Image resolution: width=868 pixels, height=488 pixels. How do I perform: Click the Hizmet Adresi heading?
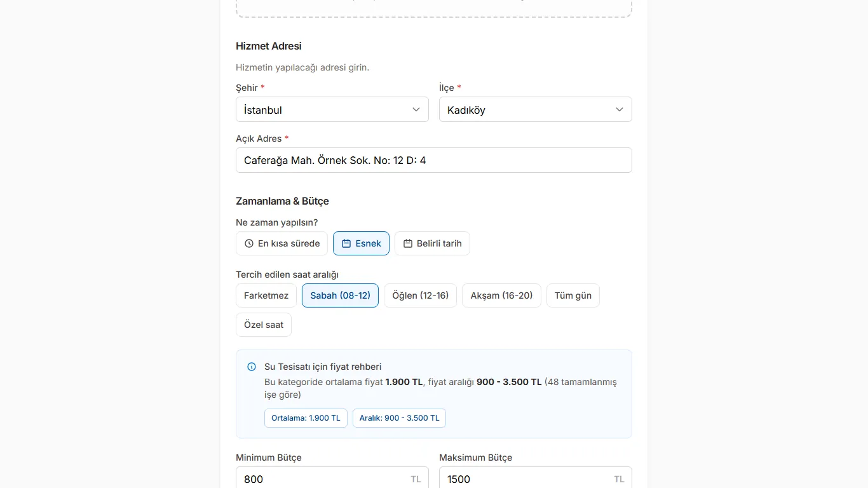tap(269, 46)
